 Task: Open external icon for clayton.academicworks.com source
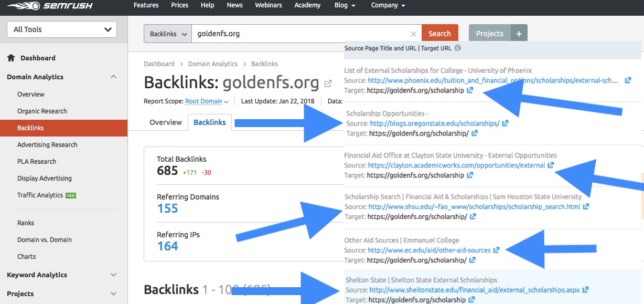click(551, 165)
